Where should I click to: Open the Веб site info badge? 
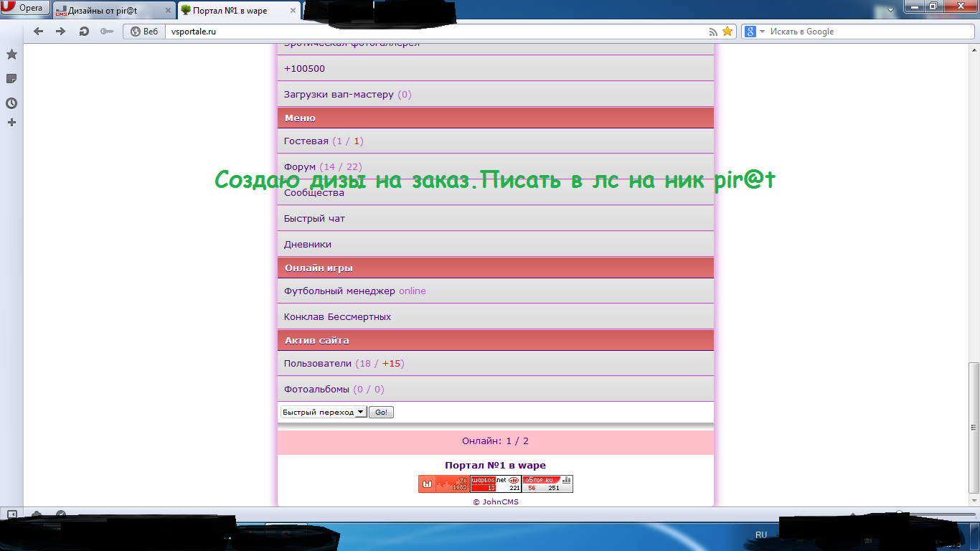click(x=144, y=32)
